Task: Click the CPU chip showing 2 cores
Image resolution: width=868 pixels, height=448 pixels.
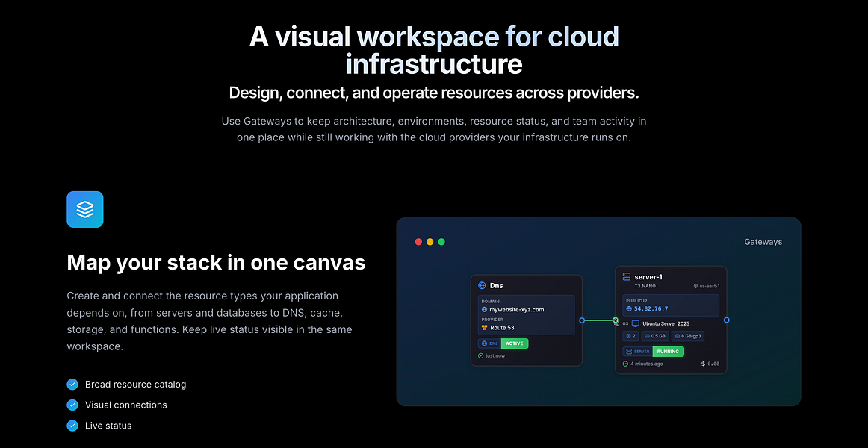Action: coord(630,336)
